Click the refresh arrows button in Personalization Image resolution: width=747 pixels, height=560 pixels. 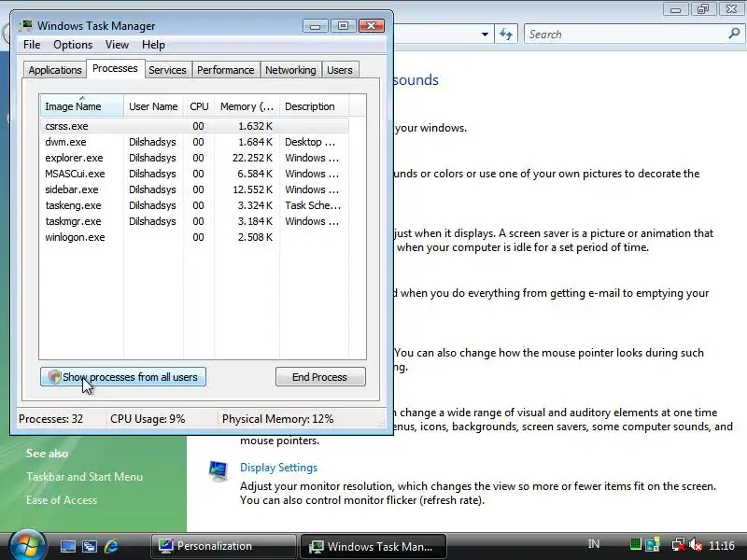506,35
